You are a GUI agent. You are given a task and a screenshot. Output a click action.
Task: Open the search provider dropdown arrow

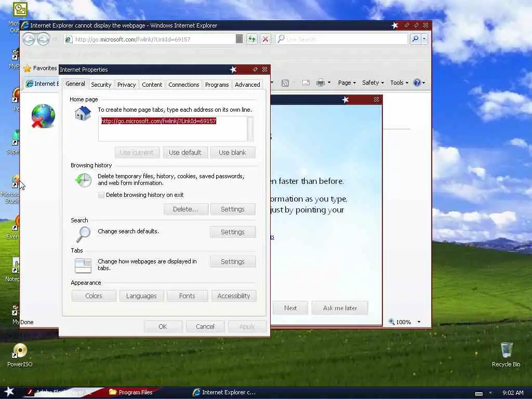424,39
